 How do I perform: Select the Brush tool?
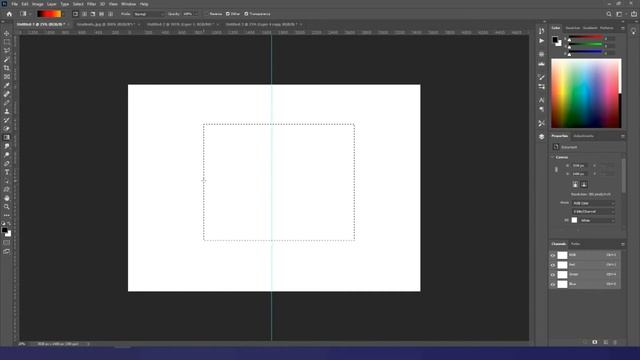pyautogui.click(x=7, y=102)
